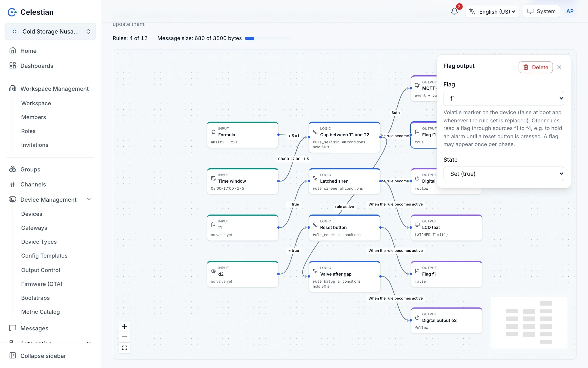Screen dimensions: 588x368
Task: Open Output Control page
Action: (x=41, y=270)
